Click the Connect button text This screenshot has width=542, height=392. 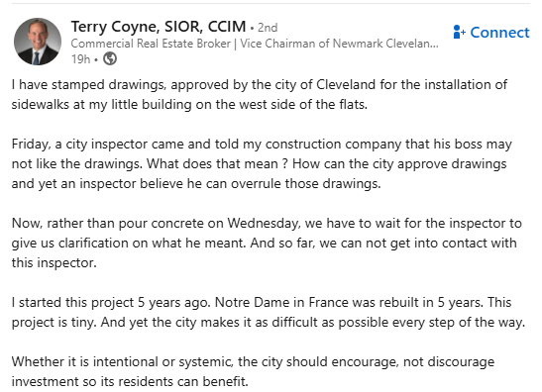pos(499,33)
